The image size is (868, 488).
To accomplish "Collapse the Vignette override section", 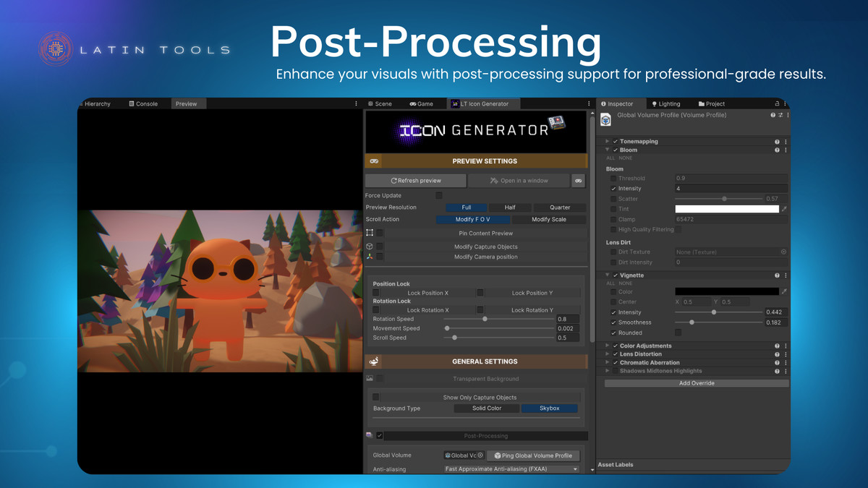I will [x=608, y=275].
